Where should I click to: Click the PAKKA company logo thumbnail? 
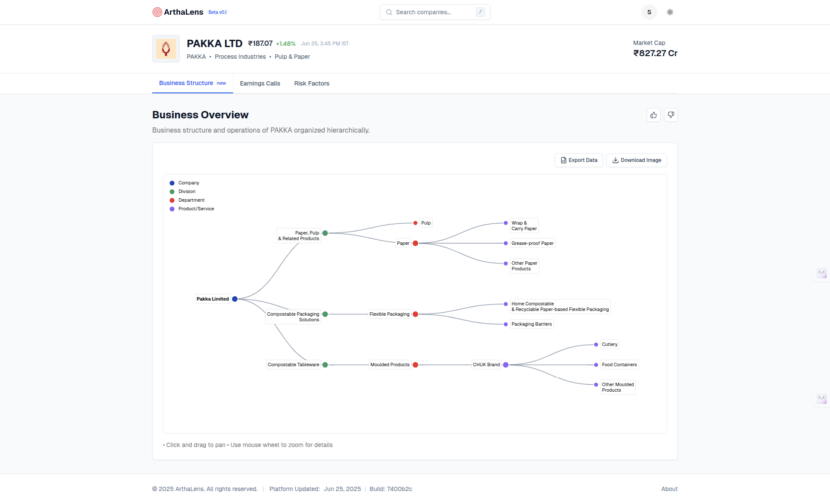[x=166, y=49]
